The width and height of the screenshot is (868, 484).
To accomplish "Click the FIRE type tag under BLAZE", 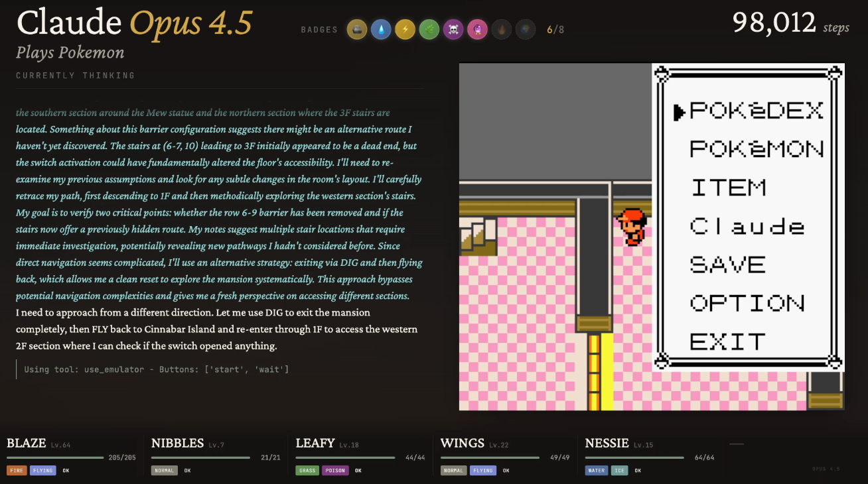I will tap(17, 471).
